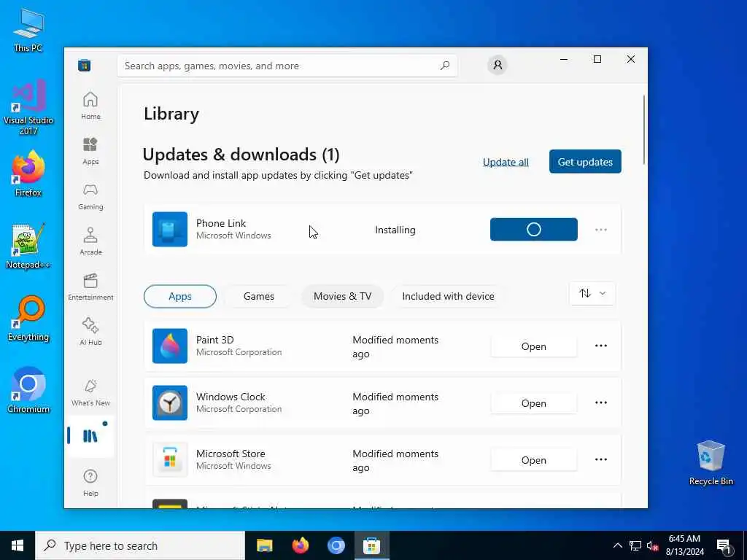Show hidden system tray icons

[x=617, y=545]
